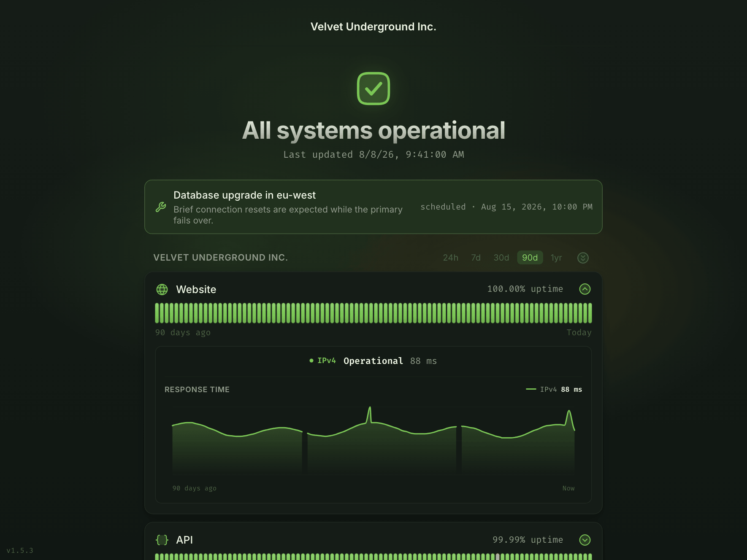
Task: Click the Last updated timestamp text
Action: coord(373,155)
